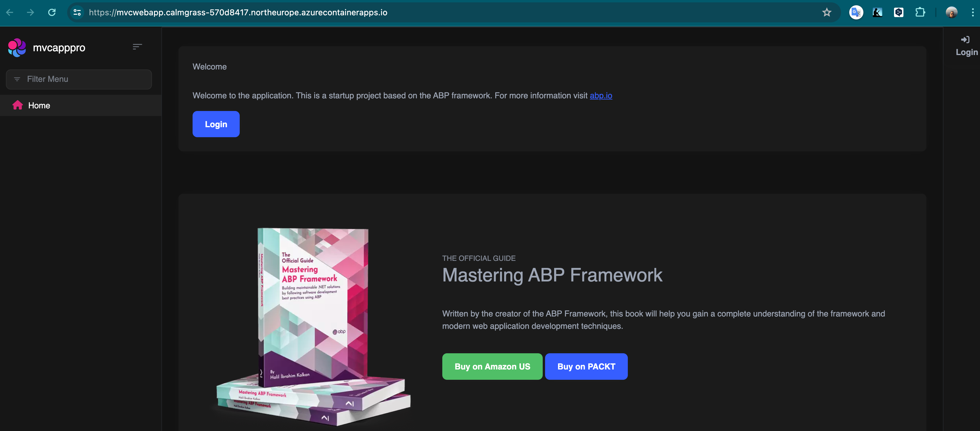Image resolution: width=980 pixels, height=431 pixels.
Task: Click the Filter Menu input field
Action: 79,79
